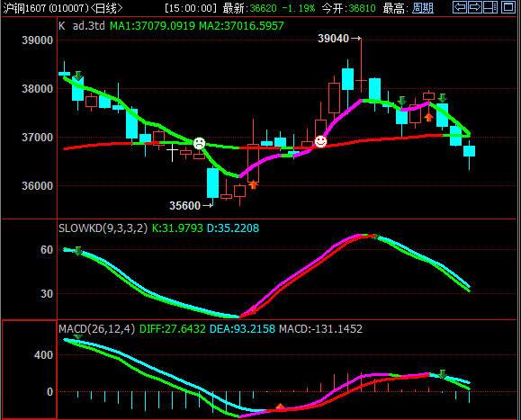Click the SLOWKD(9,3,3,2) indicator title
Image resolution: width=521 pixels, height=420 pixels.
(x=103, y=228)
